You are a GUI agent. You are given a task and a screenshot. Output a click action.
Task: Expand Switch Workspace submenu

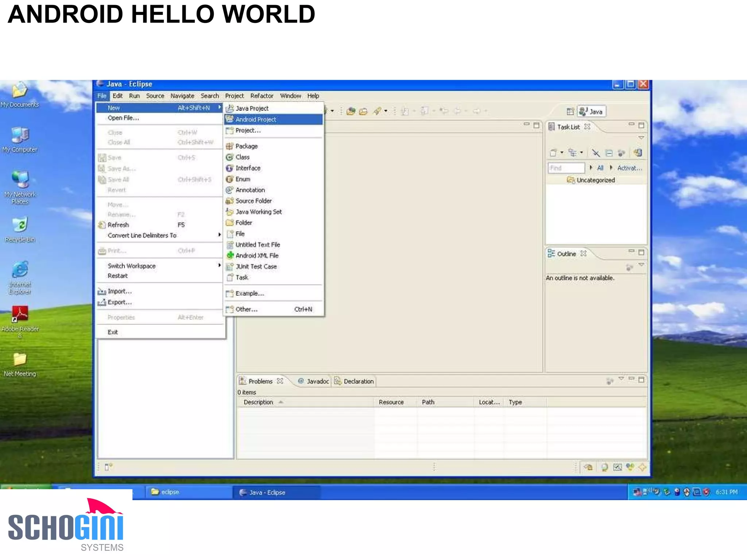[x=160, y=266]
